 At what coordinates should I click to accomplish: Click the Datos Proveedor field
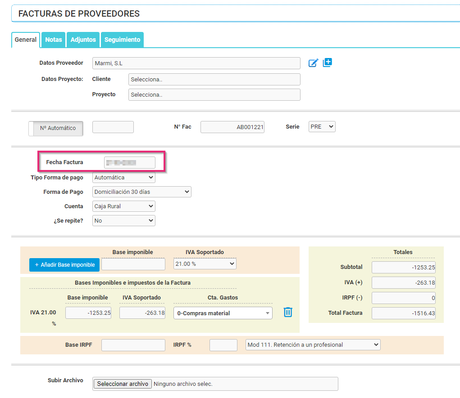coord(196,63)
